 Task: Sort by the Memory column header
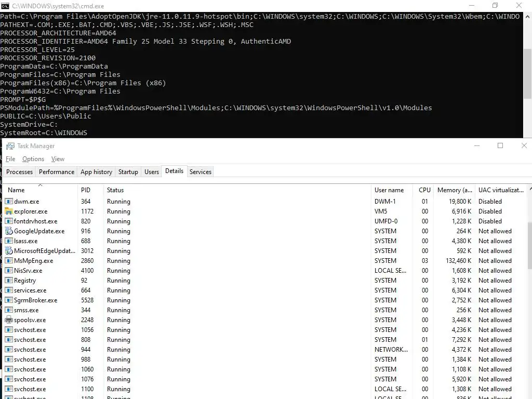click(455, 190)
